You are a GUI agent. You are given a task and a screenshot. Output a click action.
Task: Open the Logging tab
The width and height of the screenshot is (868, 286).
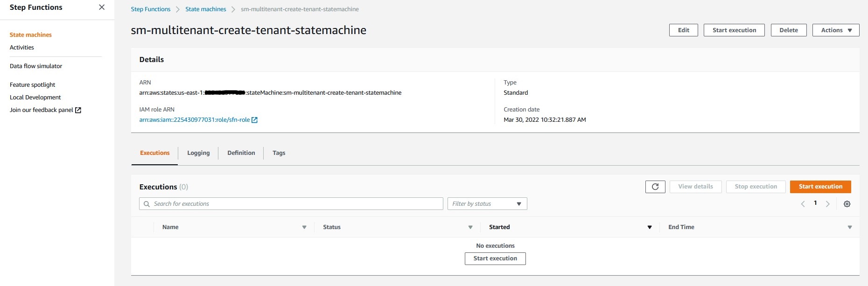coord(198,153)
